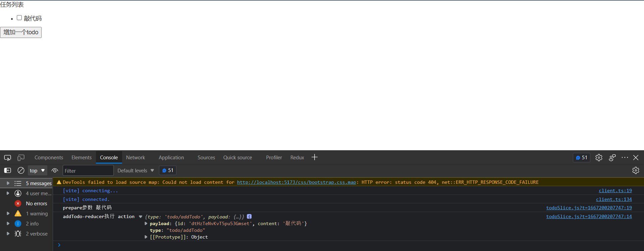Open the top JavaScript context dropdown
The image size is (644, 251).
37,170
